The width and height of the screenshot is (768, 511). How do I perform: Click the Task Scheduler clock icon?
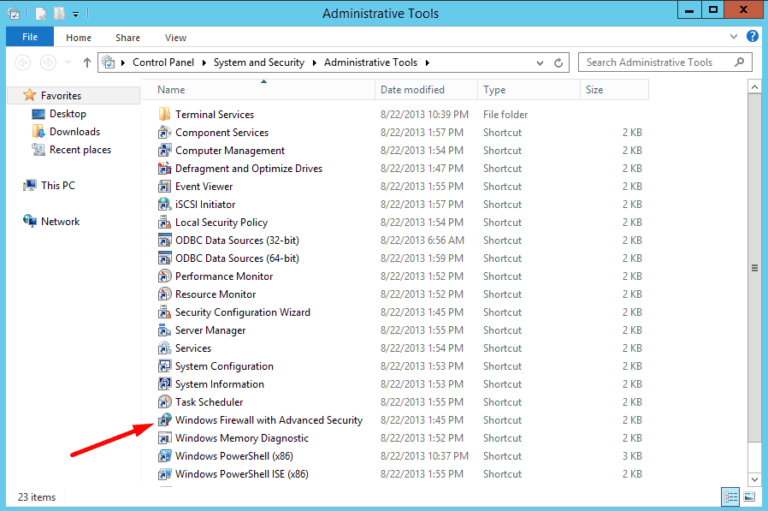tap(165, 402)
